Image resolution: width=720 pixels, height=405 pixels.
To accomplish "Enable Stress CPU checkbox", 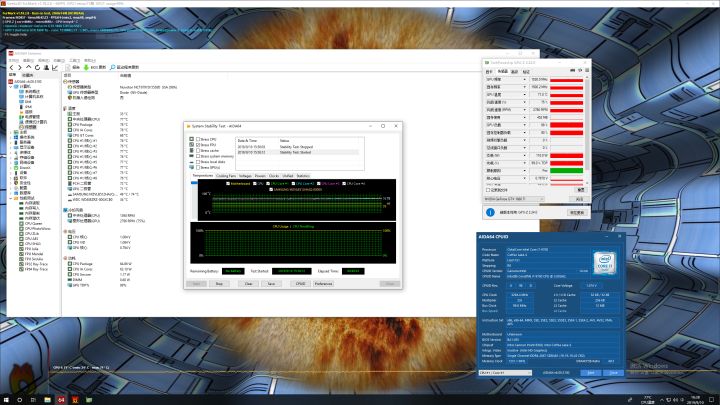I will point(198,139).
